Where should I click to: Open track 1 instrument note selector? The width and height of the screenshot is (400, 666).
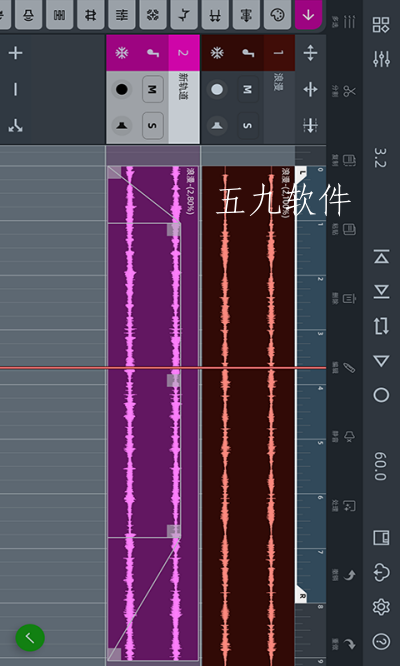pos(248,53)
